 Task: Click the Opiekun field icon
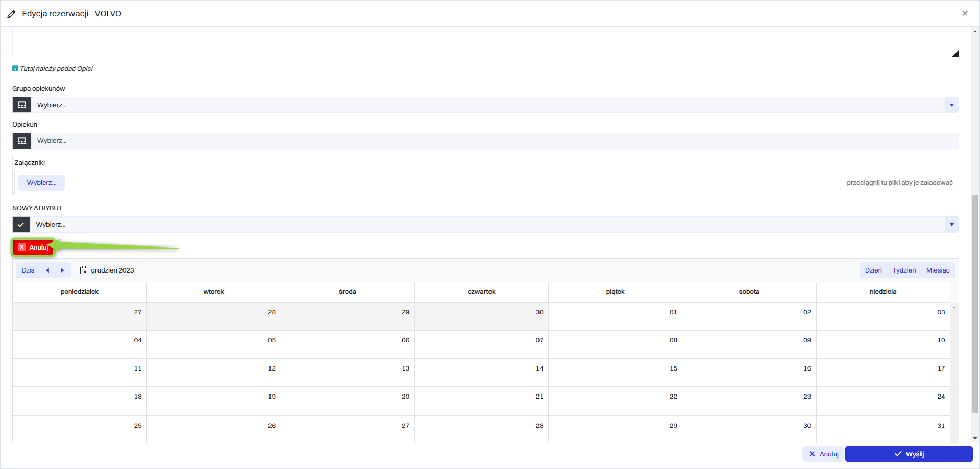tap(21, 141)
